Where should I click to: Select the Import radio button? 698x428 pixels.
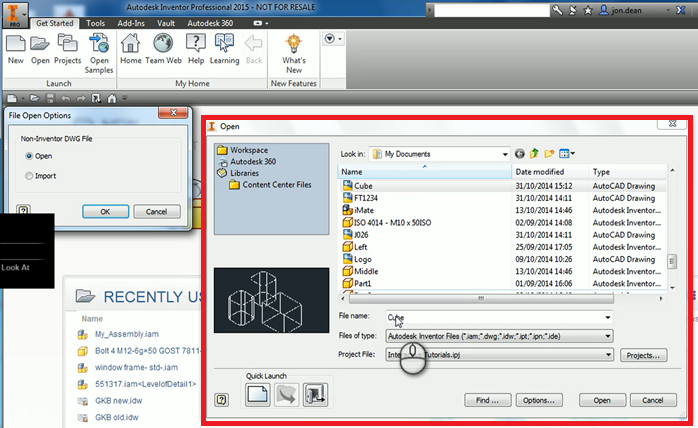[29, 176]
